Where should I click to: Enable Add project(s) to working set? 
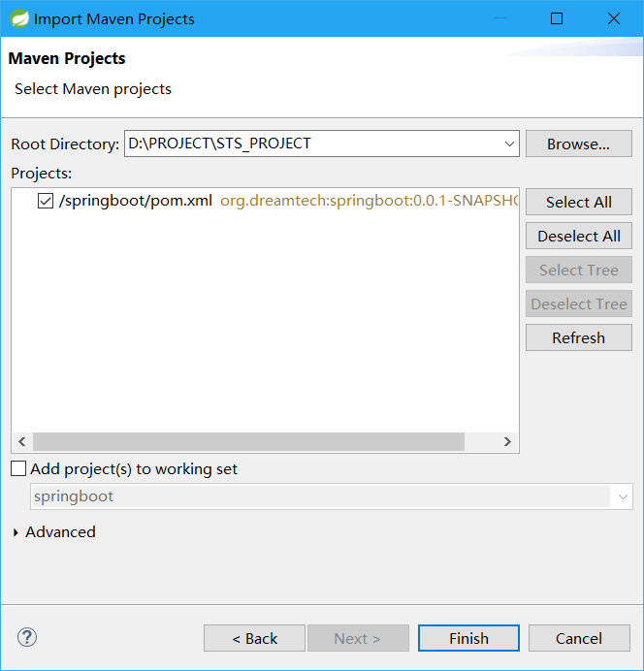click(18, 468)
